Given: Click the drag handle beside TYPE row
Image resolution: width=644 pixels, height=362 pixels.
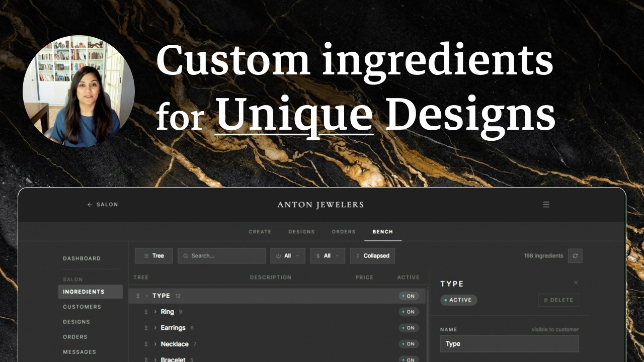Looking at the screenshot, I should [138, 296].
